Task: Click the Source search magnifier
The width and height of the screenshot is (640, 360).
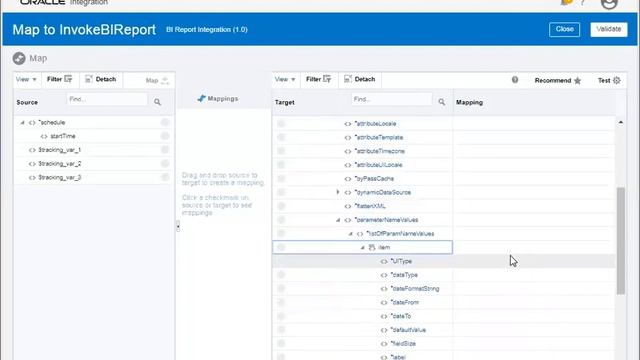Action: [x=157, y=102]
